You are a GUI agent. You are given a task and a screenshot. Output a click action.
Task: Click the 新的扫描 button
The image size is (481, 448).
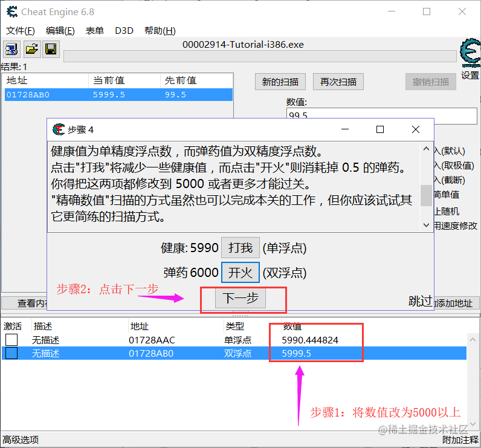point(280,82)
